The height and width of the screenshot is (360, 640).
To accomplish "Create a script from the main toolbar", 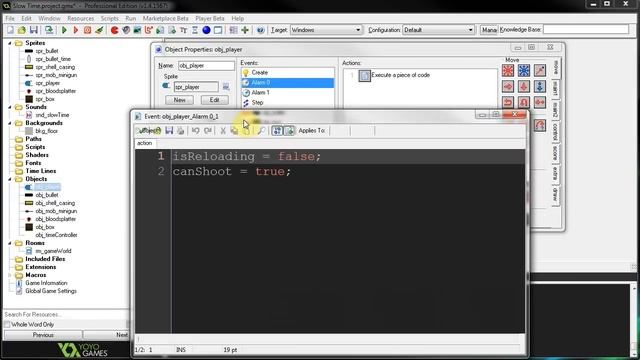I will (160, 30).
